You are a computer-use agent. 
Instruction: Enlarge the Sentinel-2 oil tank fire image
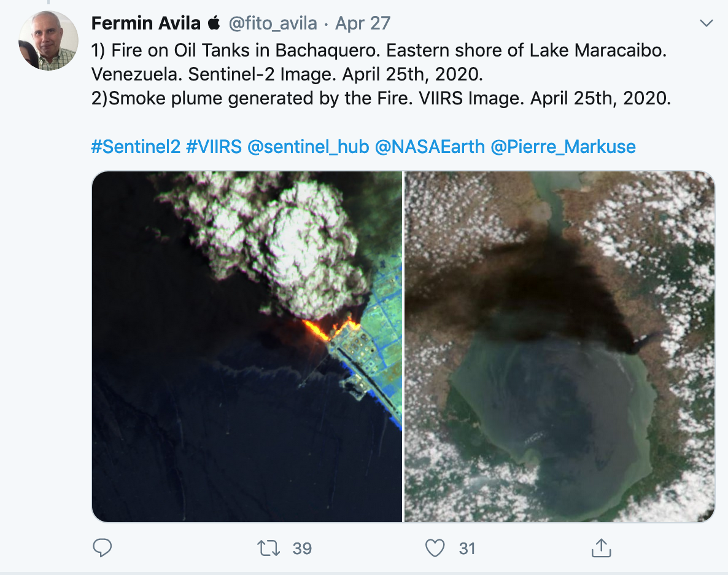(x=247, y=346)
